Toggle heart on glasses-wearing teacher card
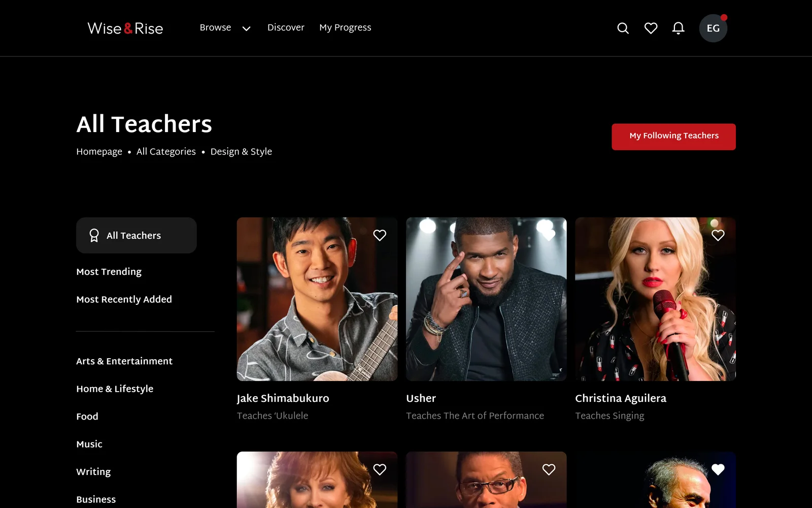812x508 pixels. coord(549,469)
